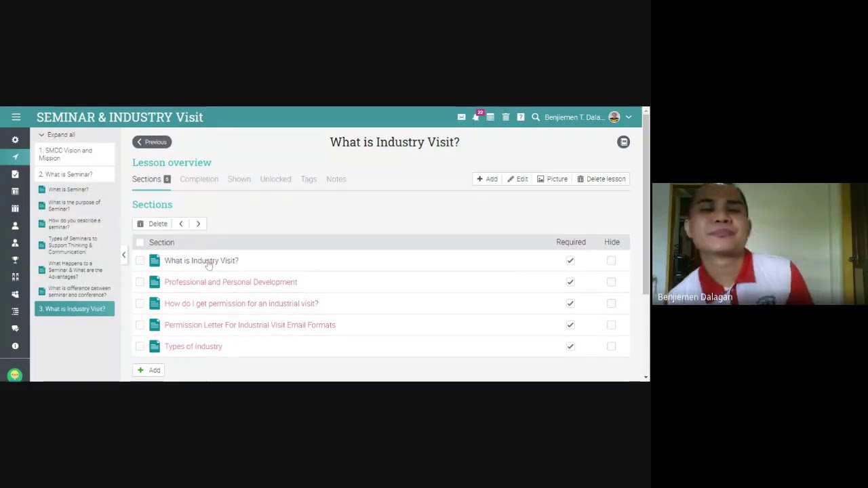Viewport: 868px width, 488px height.
Task: Toggle Hide for Professional and Personal Development
Action: (611, 282)
